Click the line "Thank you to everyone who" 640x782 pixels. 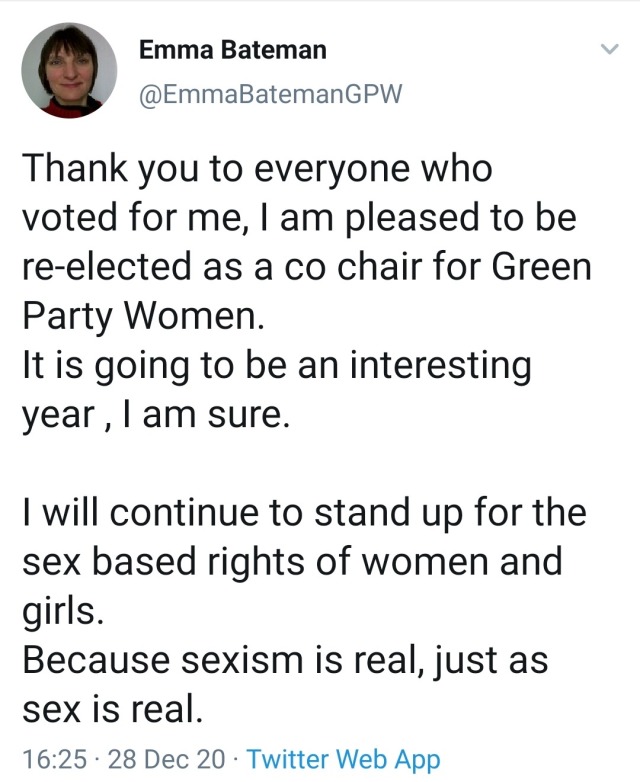[x=258, y=170]
